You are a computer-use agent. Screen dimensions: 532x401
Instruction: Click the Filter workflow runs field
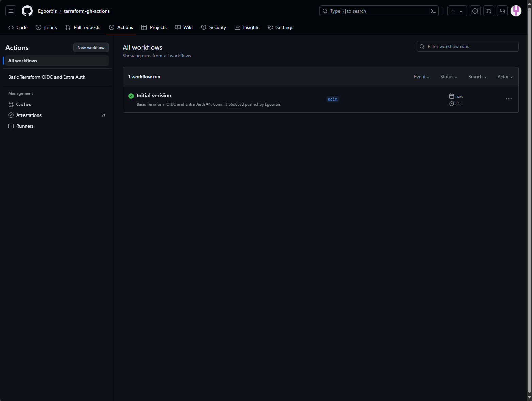pyautogui.click(x=470, y=46)
